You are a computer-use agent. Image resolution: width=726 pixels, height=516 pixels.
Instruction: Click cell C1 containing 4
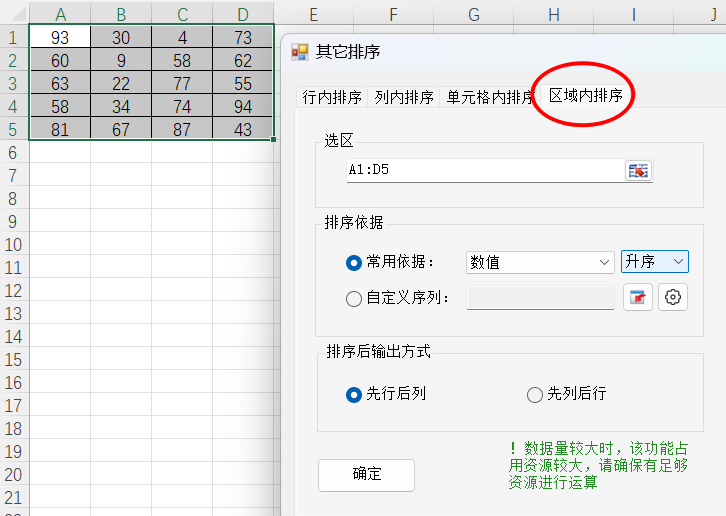[182, 37]
